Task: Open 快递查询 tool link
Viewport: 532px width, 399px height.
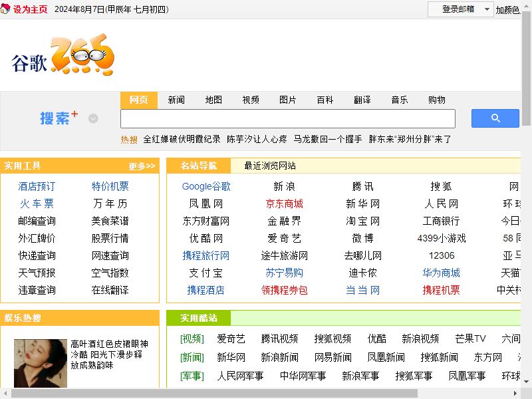Action: 37,255
